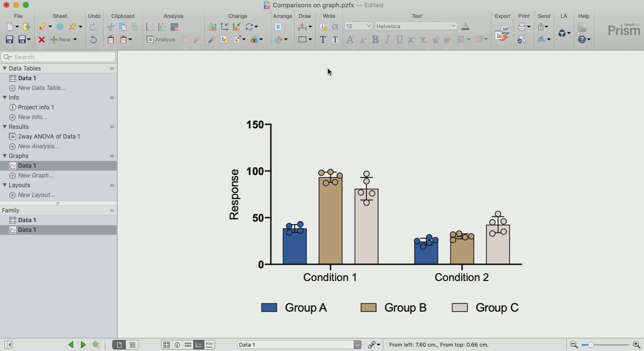Click the Print icon

click(x=522, y=27)
